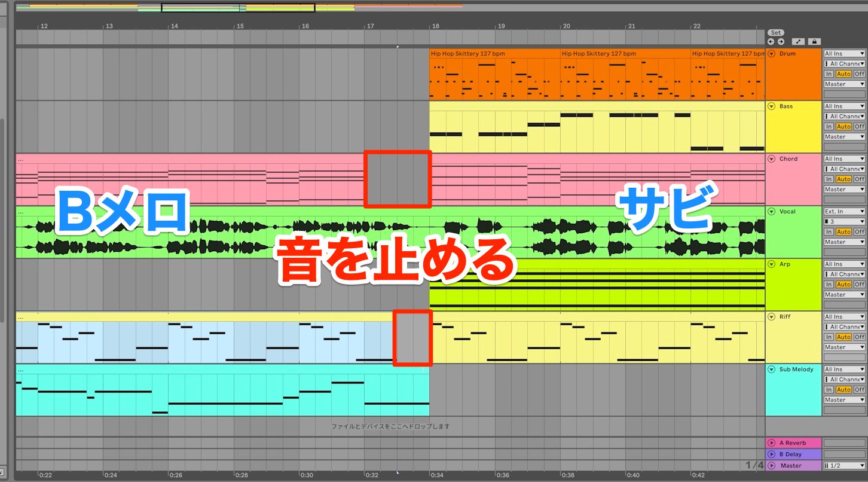Select the A Reverb return title

(x=793, y=443)
